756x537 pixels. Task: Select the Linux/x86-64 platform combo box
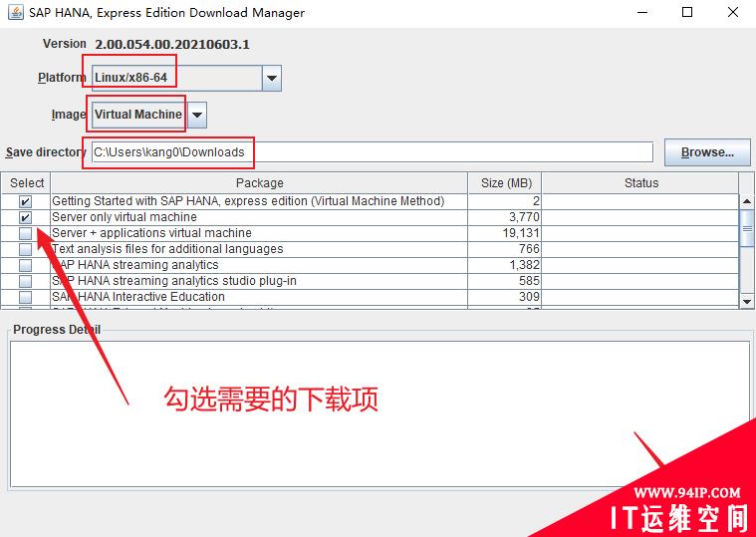(186, 78)
